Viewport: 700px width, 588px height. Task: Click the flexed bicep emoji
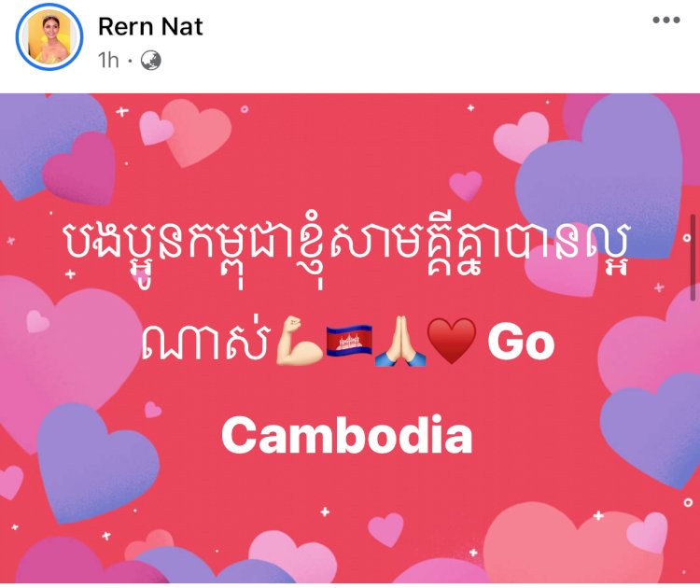click(299, 341)
